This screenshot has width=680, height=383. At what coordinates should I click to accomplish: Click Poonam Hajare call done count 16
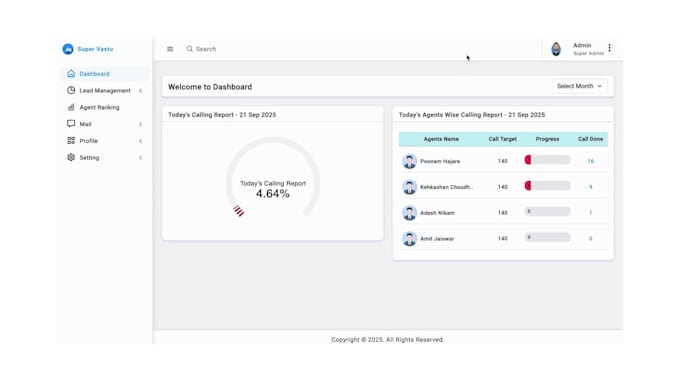pos(590,161)
